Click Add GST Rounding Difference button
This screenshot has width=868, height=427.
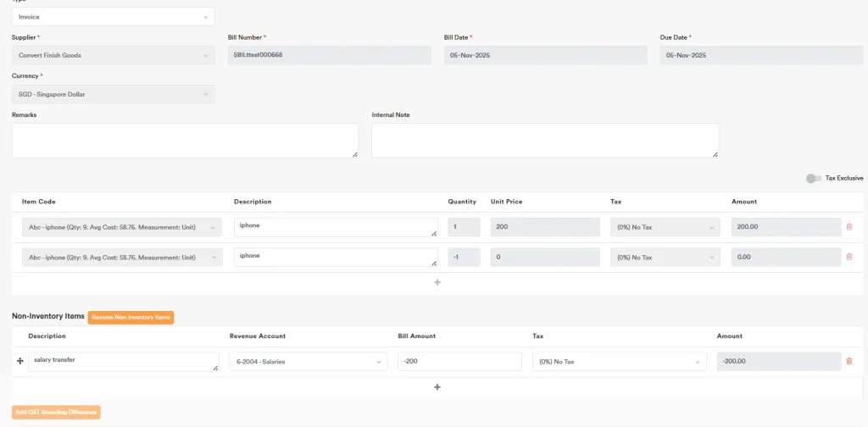(x=56, y=413)
